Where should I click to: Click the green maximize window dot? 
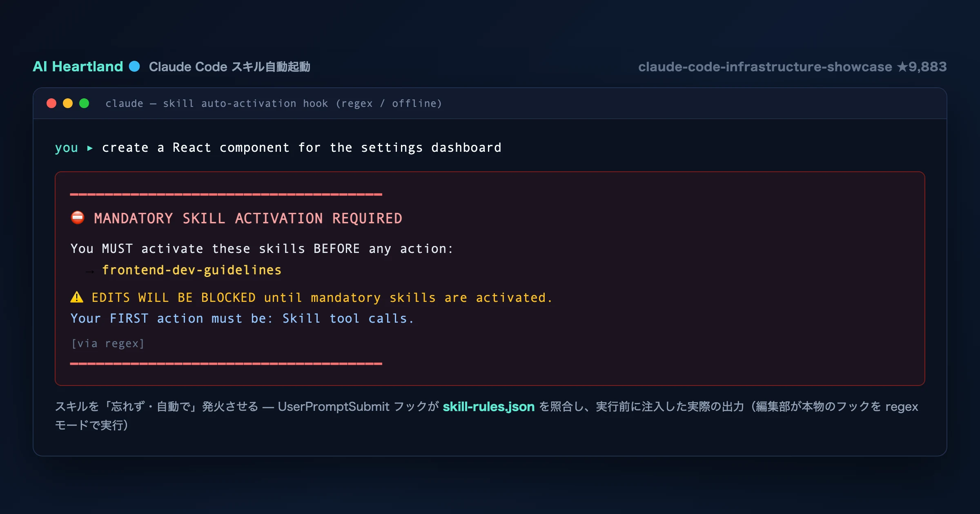click(84, 103)
